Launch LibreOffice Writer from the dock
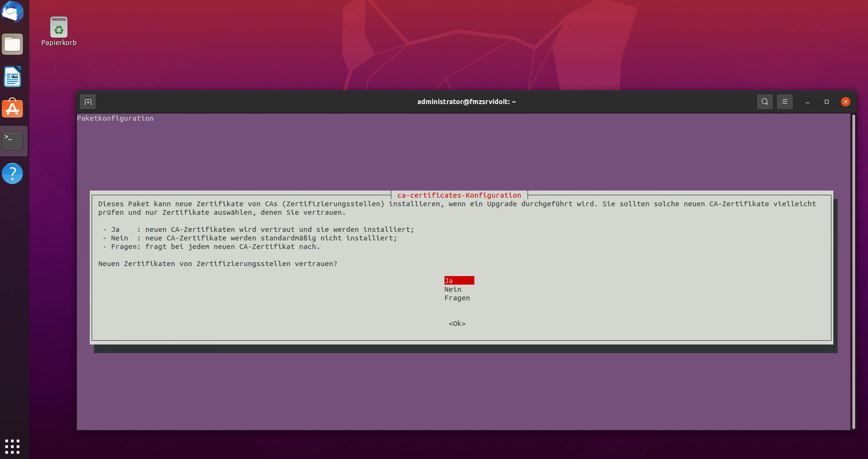Image resolution: width=868 pixels, height=459 pixels. [12, 77]
